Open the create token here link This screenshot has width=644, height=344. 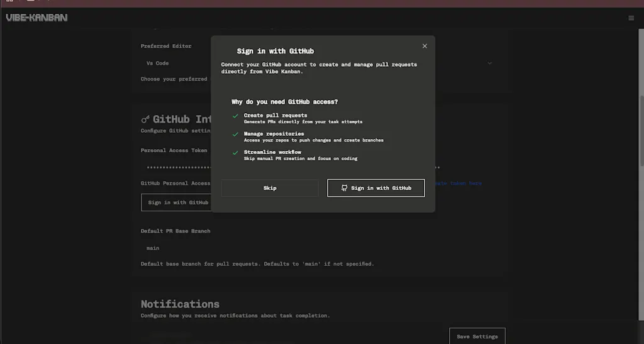pos(458,183)
